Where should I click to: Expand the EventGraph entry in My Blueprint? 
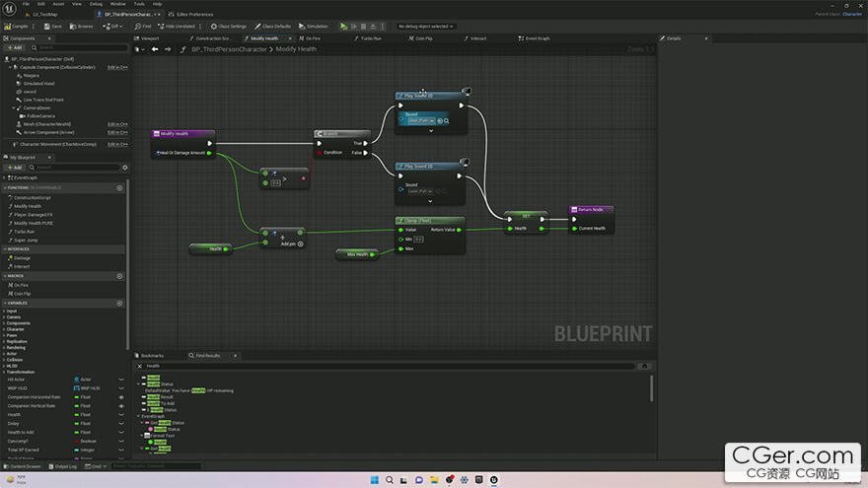coord(4,177)
